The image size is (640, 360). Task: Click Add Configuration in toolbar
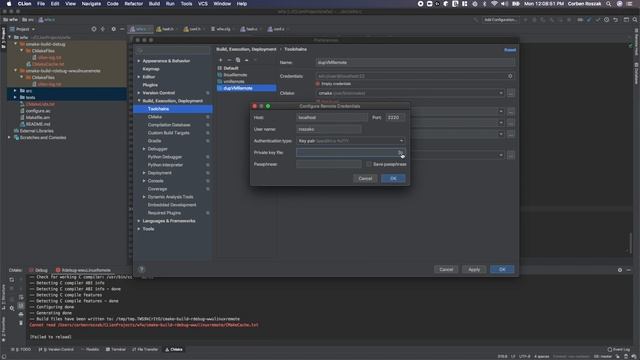500,20
